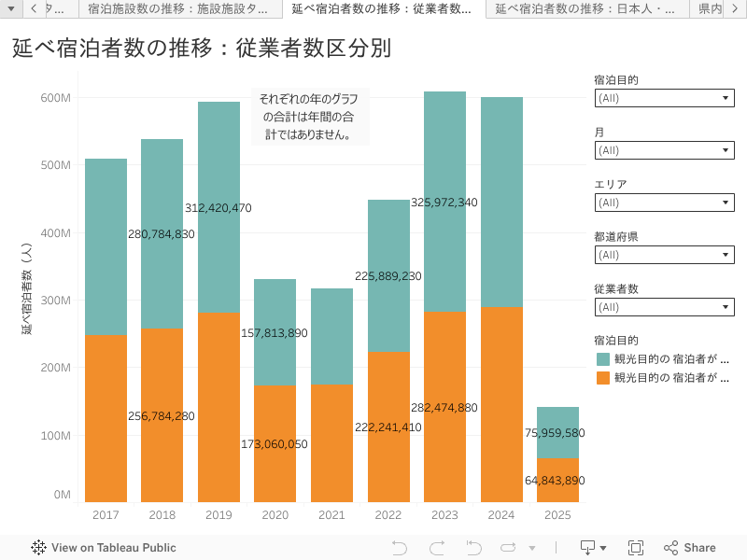Enter full screen mode
The height and width of the screenshot is (560, 747).
(x=636, y=548)
